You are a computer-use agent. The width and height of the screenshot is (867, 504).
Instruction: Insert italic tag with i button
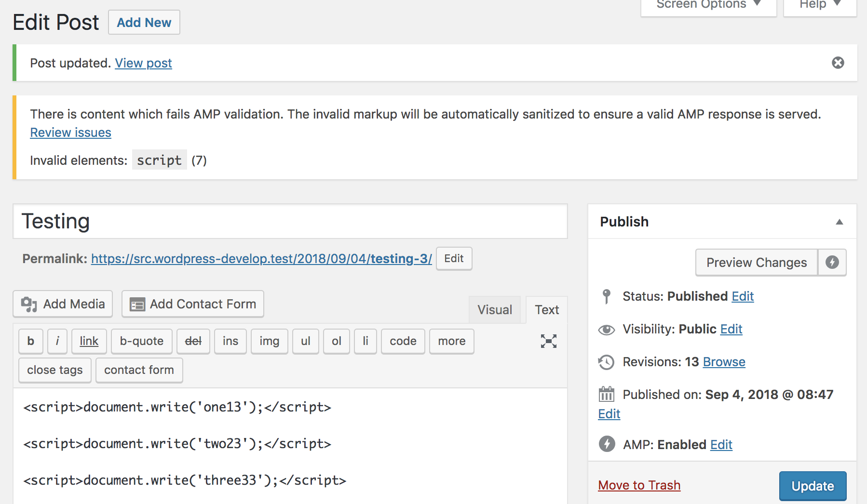pyautogui.click(x=57, y=341)
